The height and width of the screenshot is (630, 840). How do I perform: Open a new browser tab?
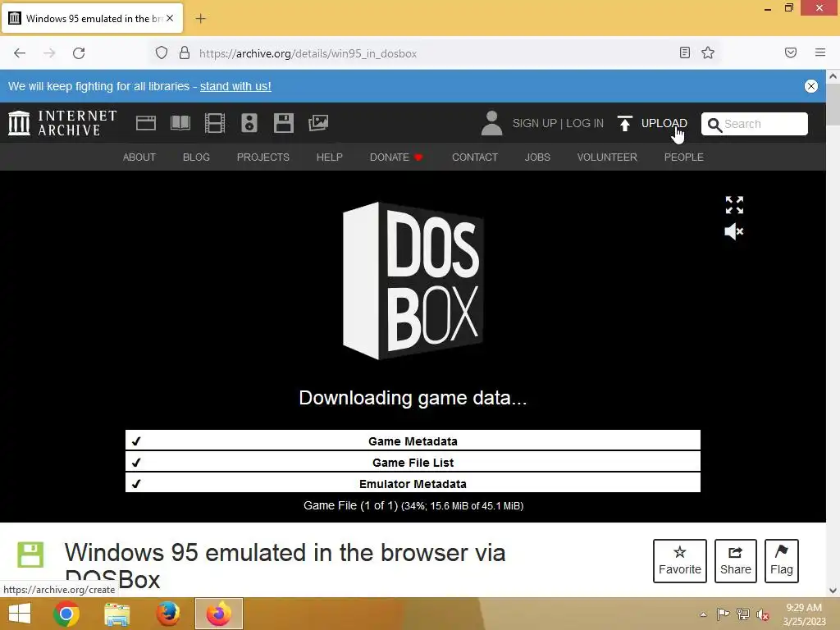pos(200,19)
